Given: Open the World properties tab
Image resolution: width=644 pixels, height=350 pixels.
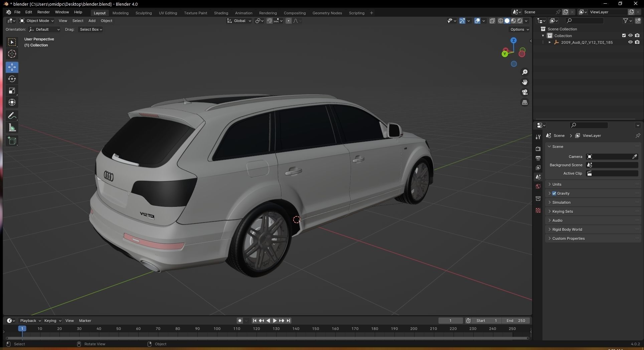Looking at the screenshot, I should (x=538, y=186).
